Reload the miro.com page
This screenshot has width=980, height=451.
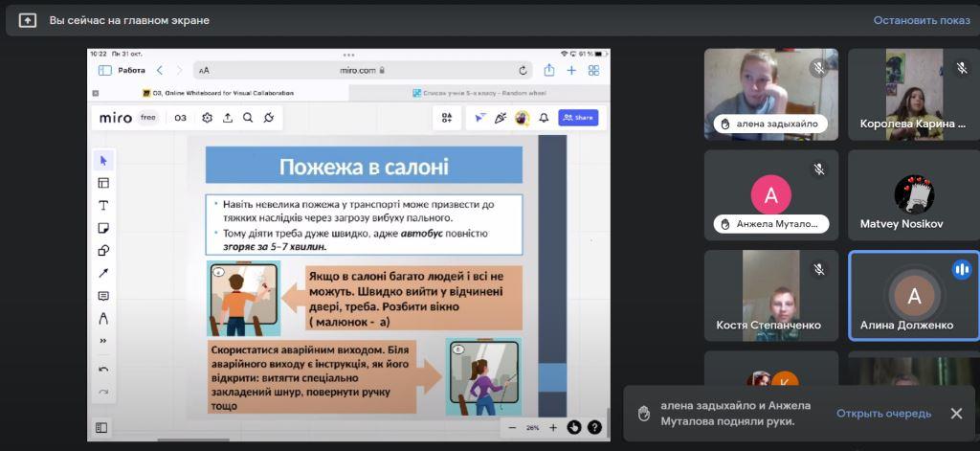point(523,71)
